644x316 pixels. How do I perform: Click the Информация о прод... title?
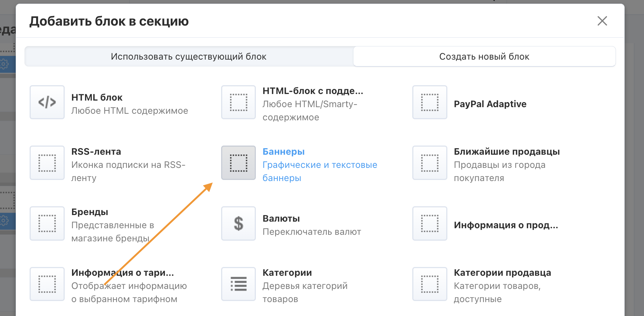tap(505, 225)
